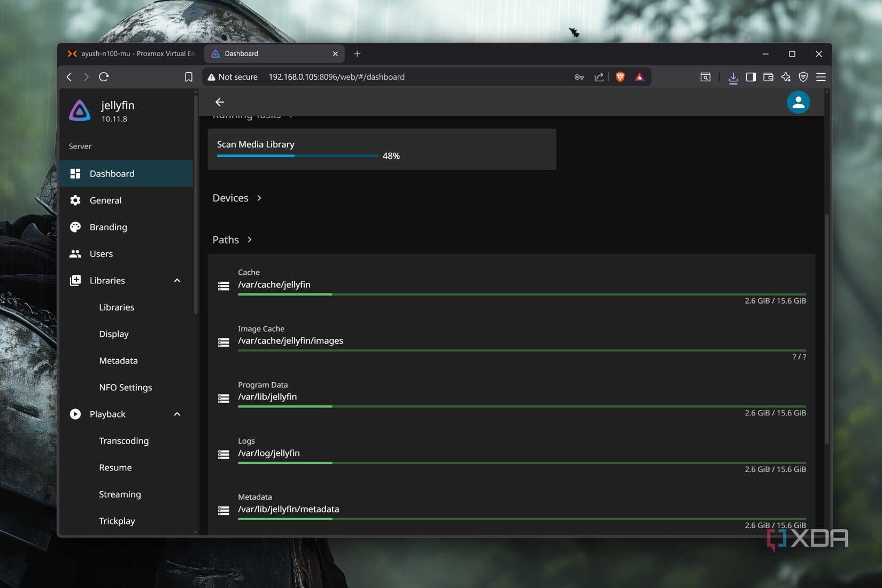
Task: Open the Libraries sub-item
Action: (x=126, y=307)
